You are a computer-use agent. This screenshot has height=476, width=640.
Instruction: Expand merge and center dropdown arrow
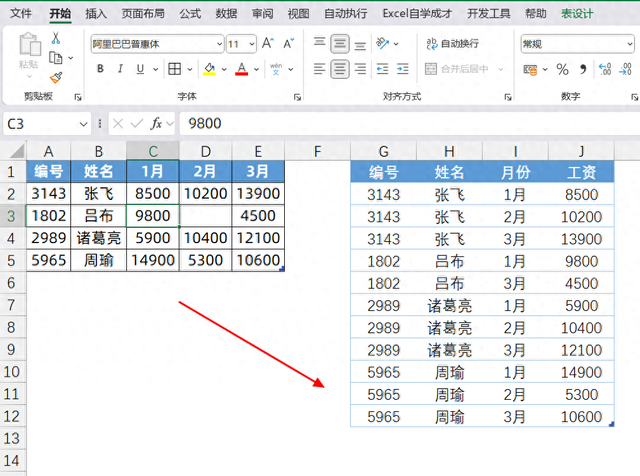[x=500, y=69]
